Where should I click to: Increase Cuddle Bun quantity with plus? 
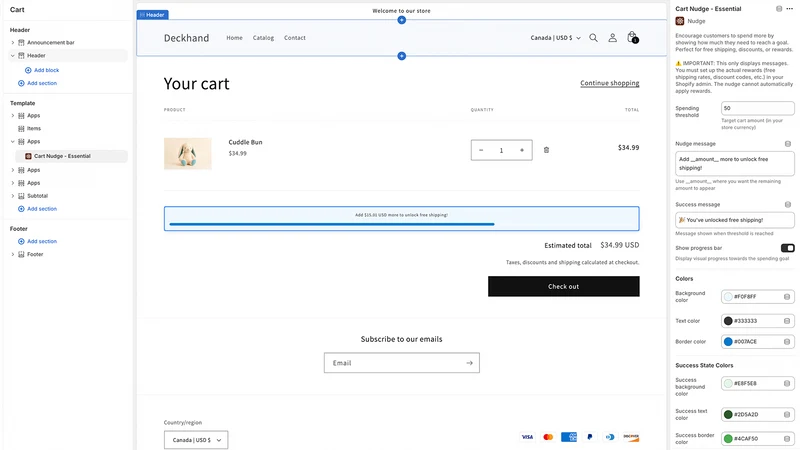522,150
